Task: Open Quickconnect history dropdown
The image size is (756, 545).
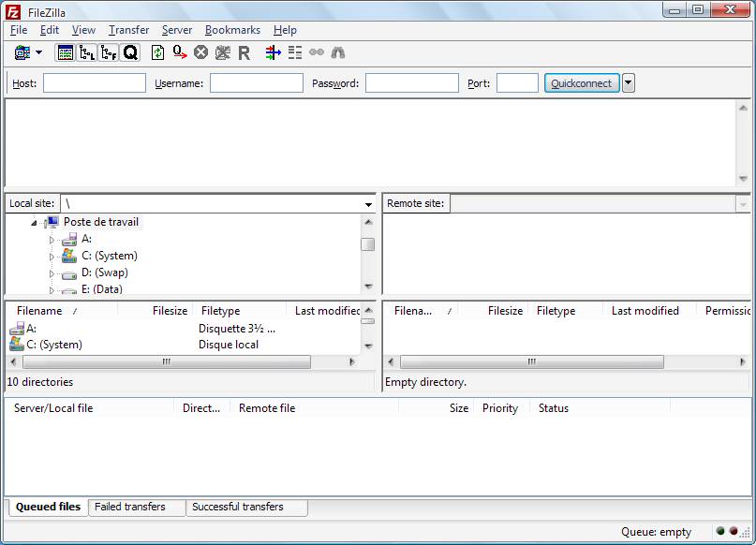Action: click(629, 83)
